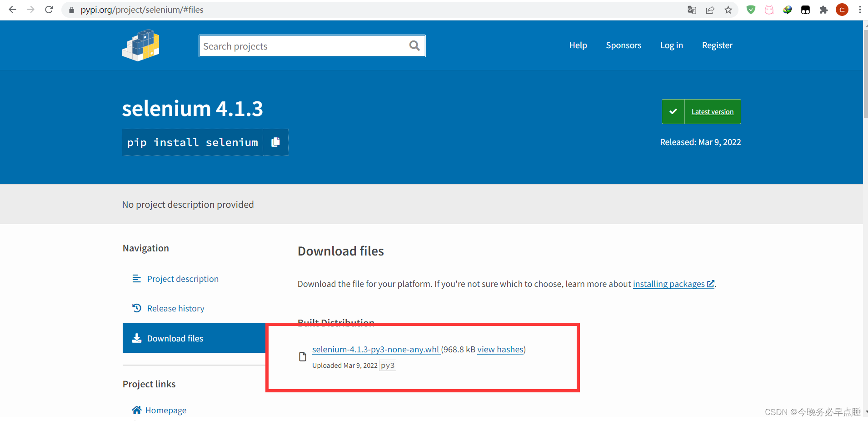Click the external link icon after installing packages
Image resolution: width=868 pixels, height=421 pixels.
click(711, 284)
